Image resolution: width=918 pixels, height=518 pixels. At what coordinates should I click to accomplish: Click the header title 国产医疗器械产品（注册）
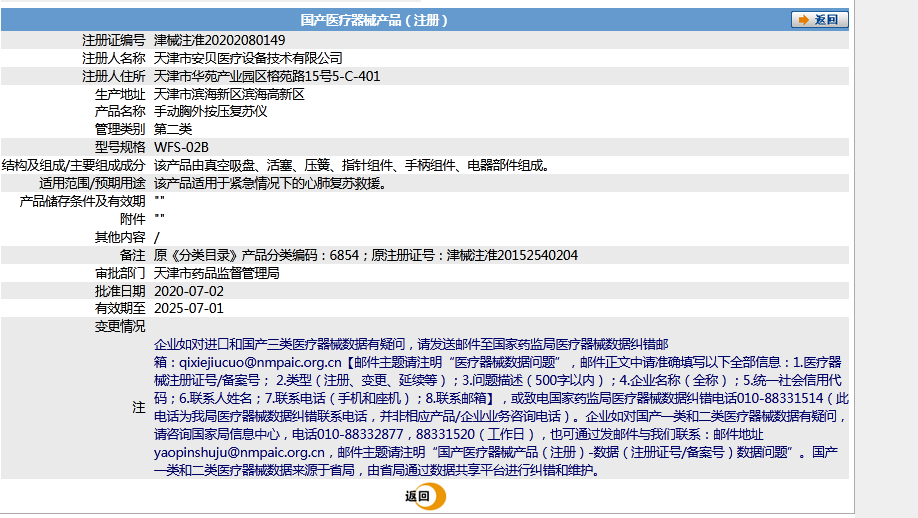click(374, 20)
